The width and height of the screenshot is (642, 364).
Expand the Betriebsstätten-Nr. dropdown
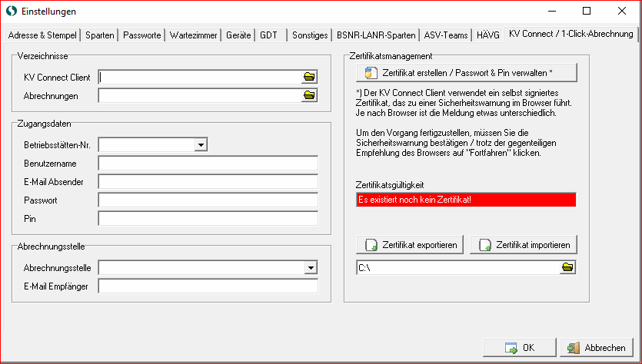201,144
